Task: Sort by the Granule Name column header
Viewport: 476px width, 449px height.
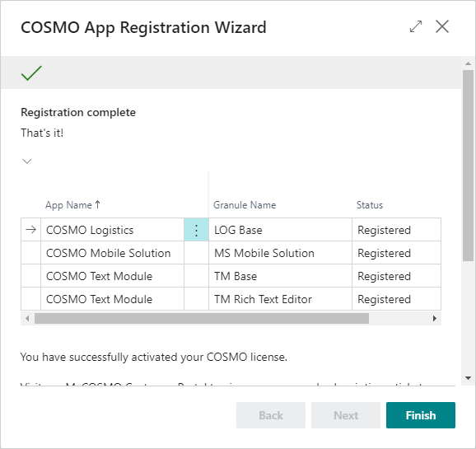Action: click(245, 205)
